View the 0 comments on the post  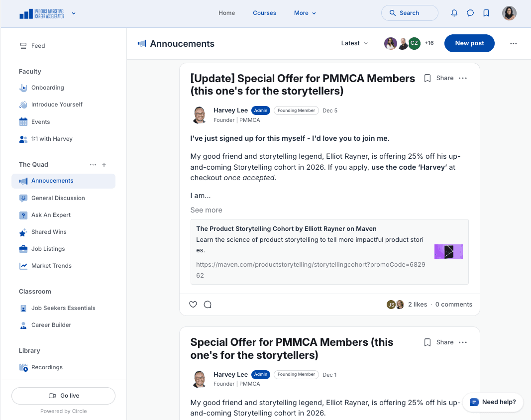click(454, 305)
